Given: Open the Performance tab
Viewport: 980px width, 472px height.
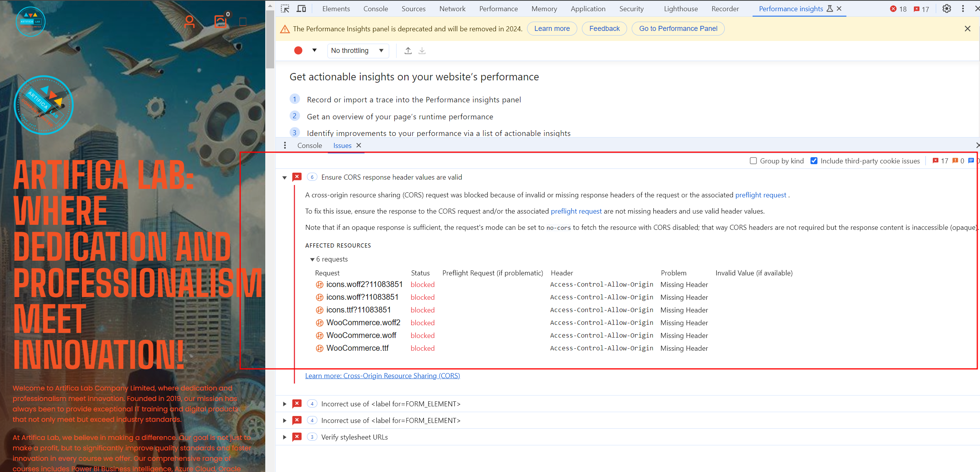Looking at the screenshot, I should [x=498, y=8].
